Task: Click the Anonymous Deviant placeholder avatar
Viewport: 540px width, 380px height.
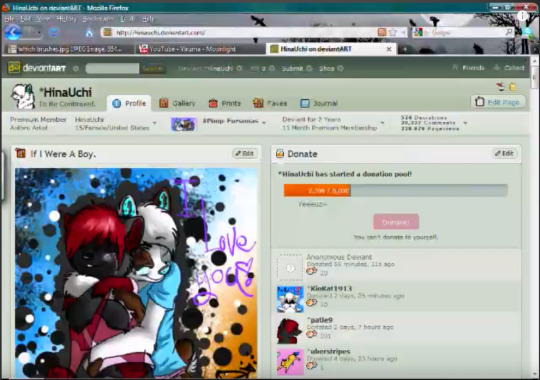Action: (x=290, y=267)
